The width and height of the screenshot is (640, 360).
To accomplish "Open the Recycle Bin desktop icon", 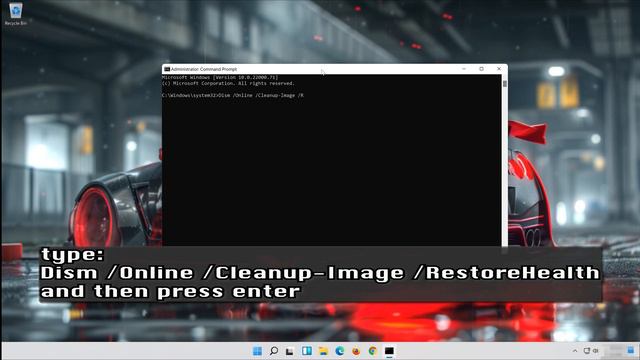I will click(x=16, y=13).
